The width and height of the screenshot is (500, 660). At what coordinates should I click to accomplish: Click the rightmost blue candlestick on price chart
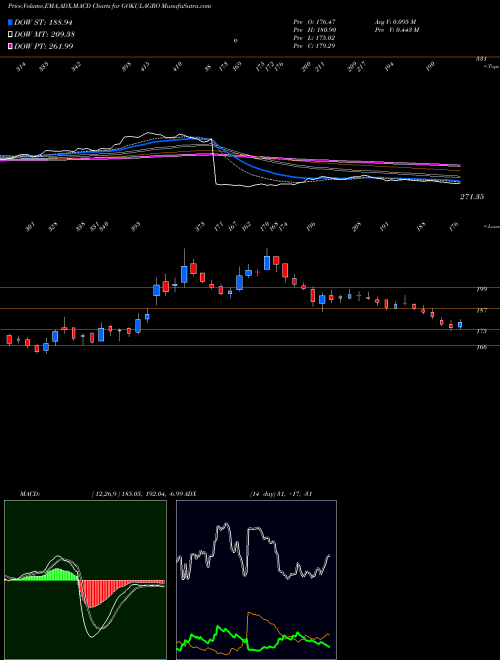460,325
